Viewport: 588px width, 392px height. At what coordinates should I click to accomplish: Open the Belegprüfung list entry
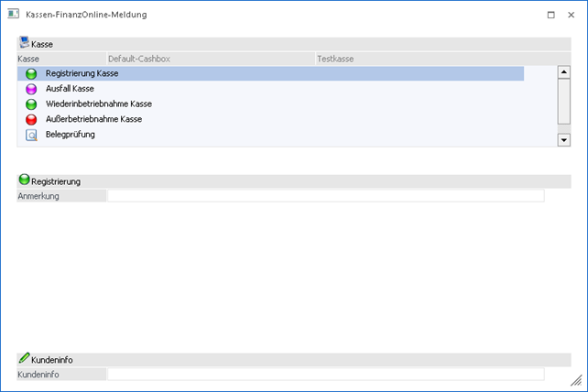coord(71,136)
